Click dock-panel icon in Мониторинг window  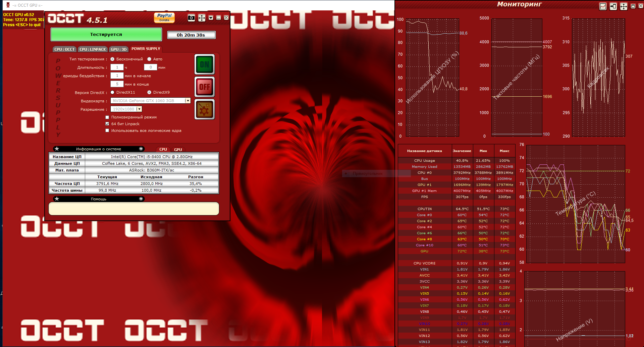click(613, 6)
